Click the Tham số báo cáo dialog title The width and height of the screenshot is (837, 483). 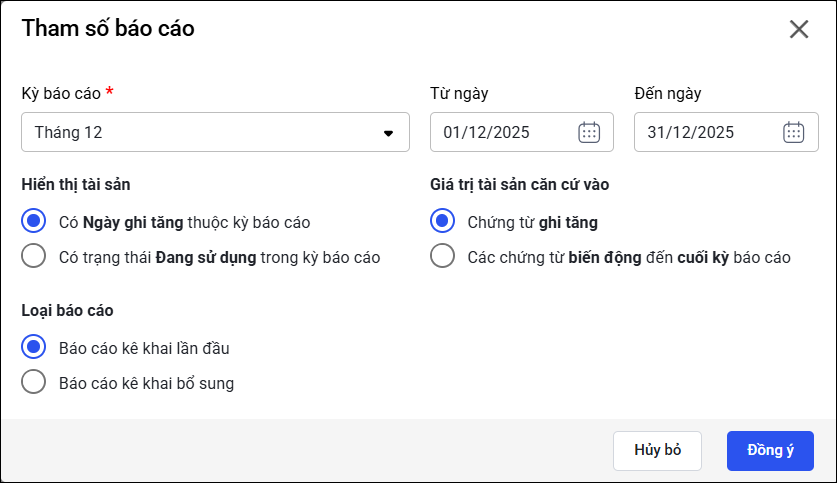coord(108,28)
